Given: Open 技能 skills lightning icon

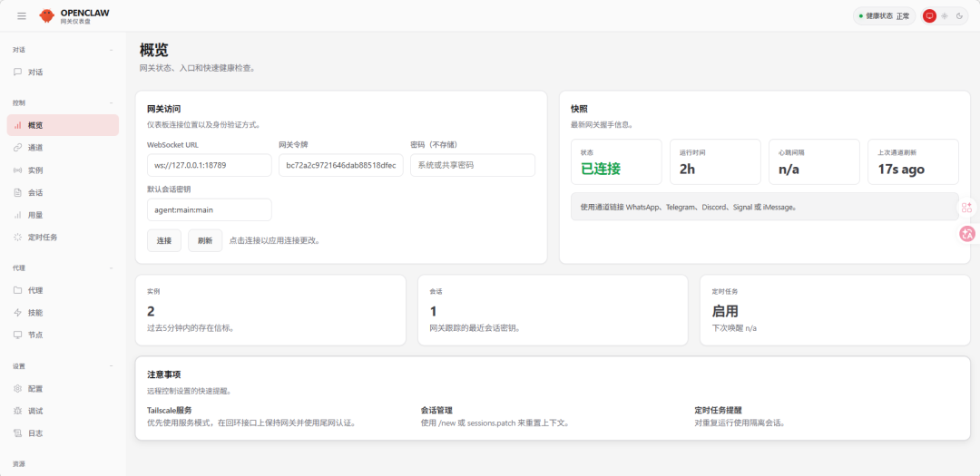Looking at the screenshot, I should (18, 313).
